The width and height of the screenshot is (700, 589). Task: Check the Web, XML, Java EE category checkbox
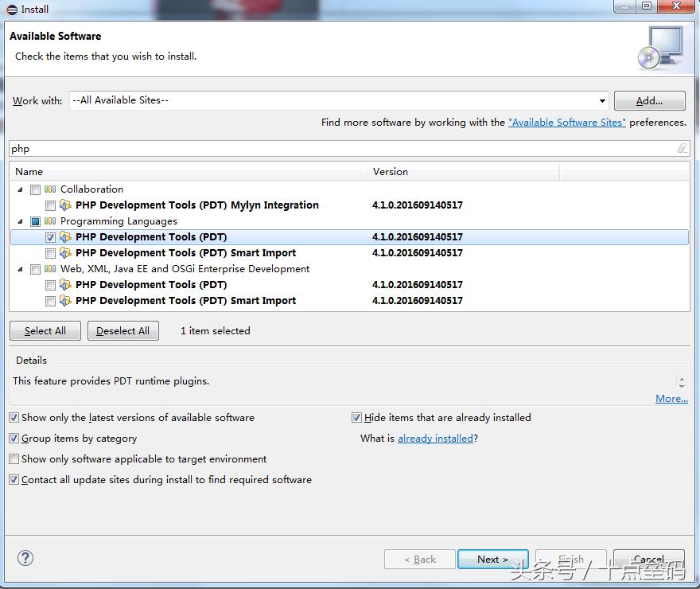tap(35, 269)
